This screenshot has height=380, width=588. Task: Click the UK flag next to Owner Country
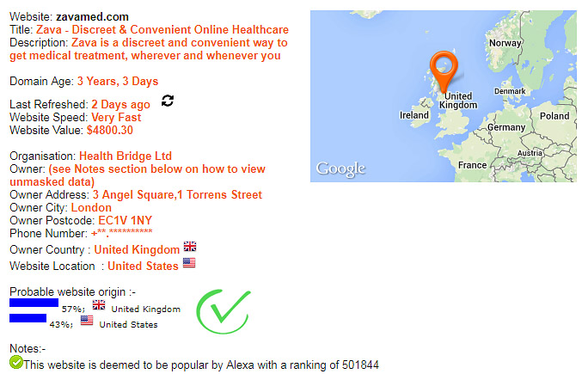[190, 247]
